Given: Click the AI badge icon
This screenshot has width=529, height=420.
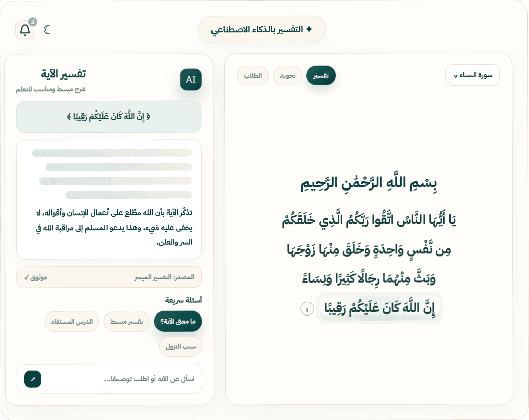Looking at the screenshot, I should click(191, 79).
